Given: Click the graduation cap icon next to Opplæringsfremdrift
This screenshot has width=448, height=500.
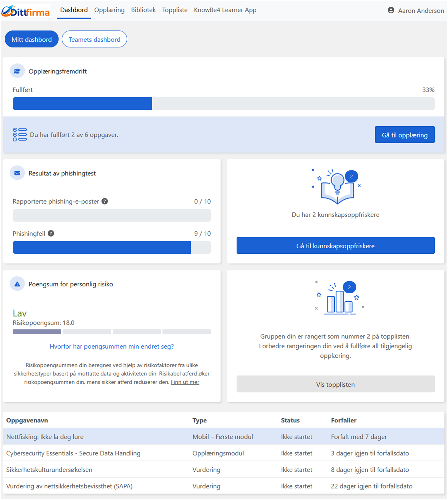Looking at the screenshot, I should click(17, 71).
